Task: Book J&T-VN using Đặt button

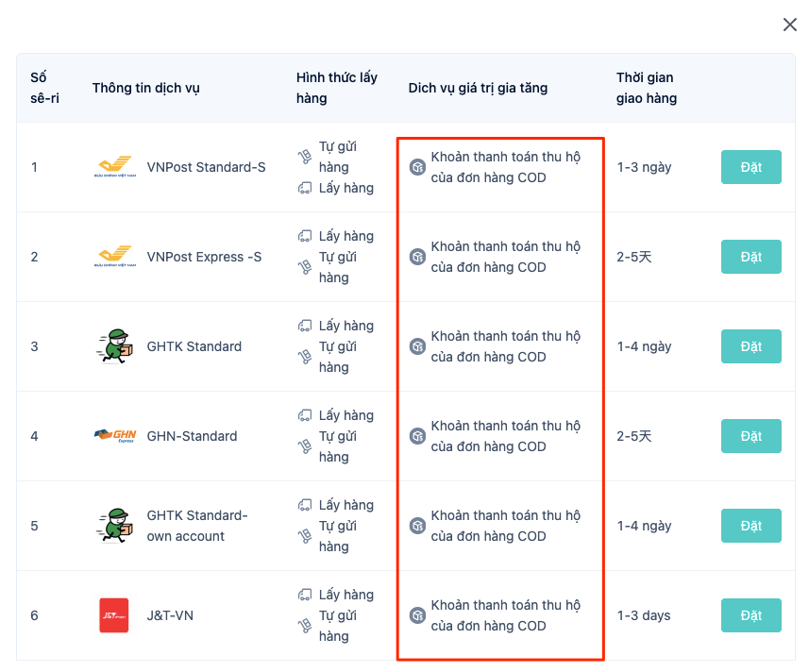Action: (x=751, y=615)
